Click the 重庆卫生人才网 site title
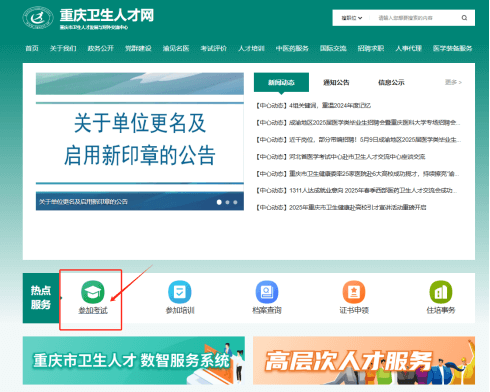The image size is (490, 392). click(107, 15)
